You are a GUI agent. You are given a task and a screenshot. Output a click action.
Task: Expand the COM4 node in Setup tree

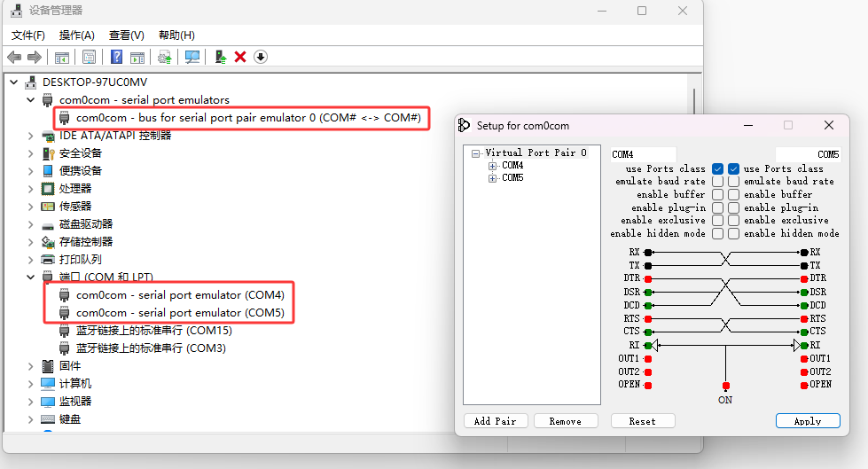(492, 166)
